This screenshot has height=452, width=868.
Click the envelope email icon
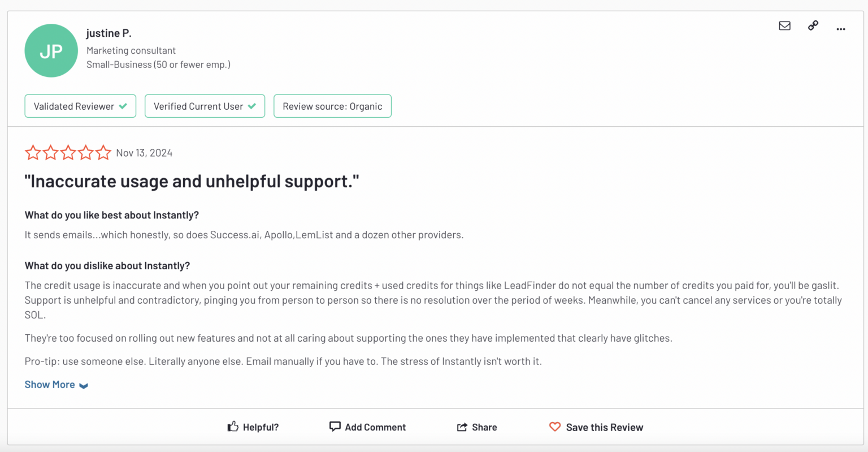point(784,25)
